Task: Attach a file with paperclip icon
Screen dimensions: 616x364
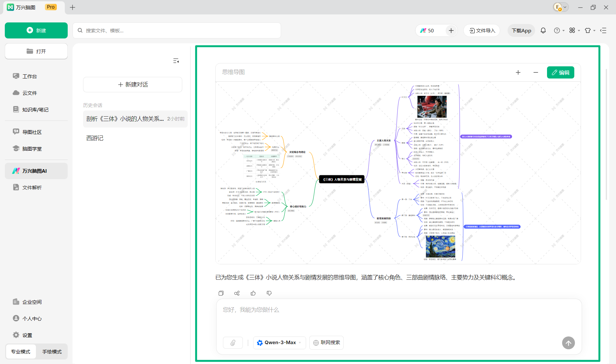Action: (x=233, y=343)
